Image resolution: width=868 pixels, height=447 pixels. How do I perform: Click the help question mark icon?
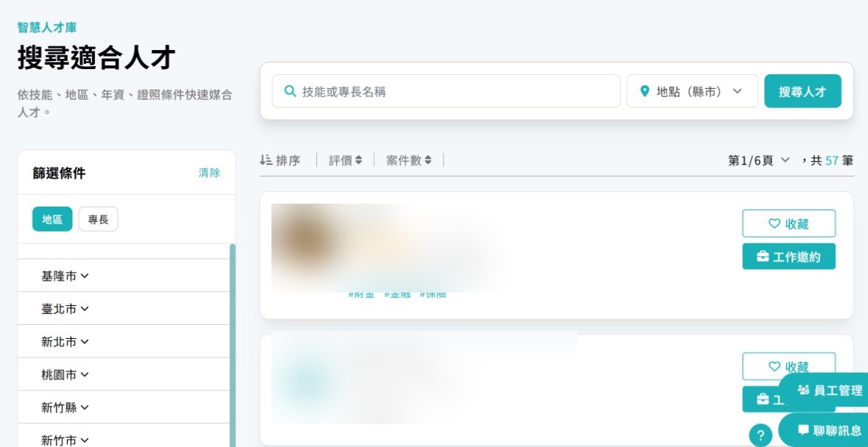click(x=761, y=435)
